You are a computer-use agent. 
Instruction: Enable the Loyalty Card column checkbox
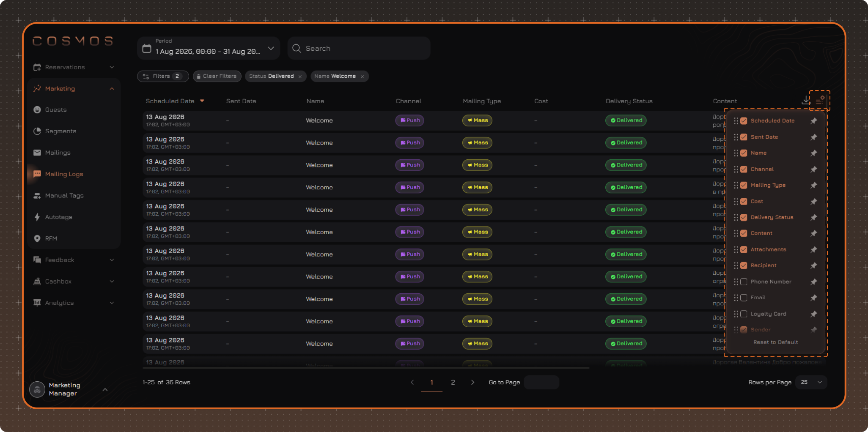tap(744, 314)
